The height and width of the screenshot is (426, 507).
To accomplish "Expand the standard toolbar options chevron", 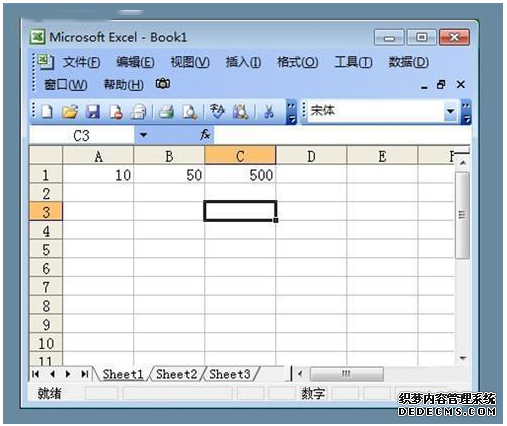I will [x=291, y=112].
